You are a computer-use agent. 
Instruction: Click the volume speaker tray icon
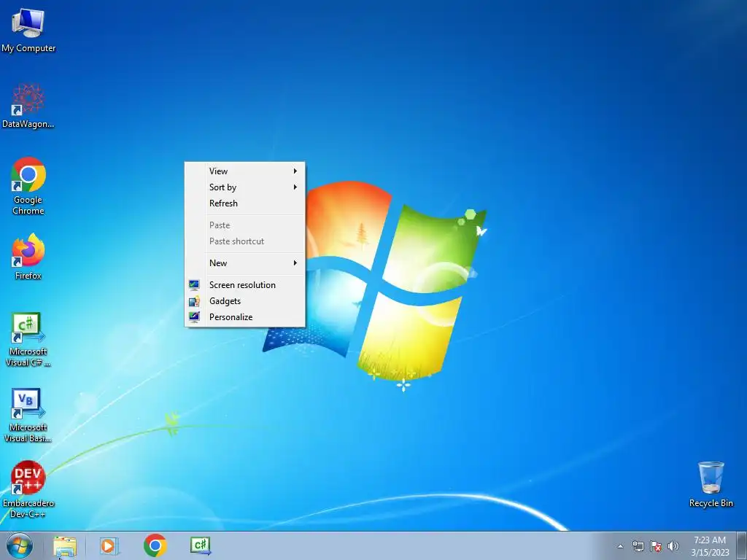tap(673, 546)
